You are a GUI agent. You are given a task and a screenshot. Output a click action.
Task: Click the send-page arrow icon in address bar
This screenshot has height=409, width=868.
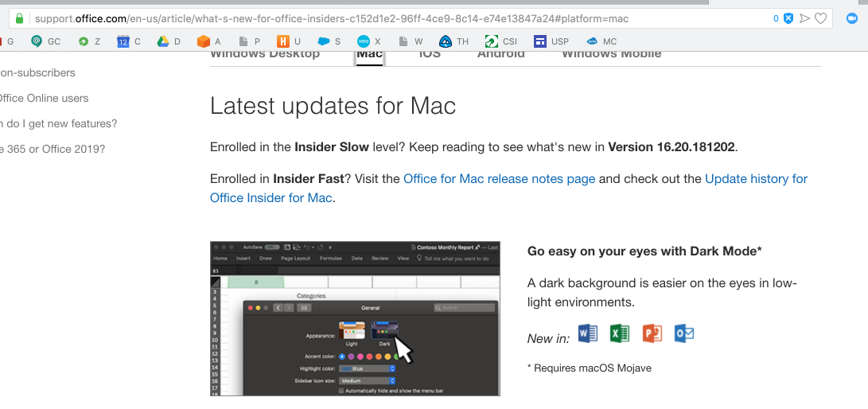[x=804, y=19]
